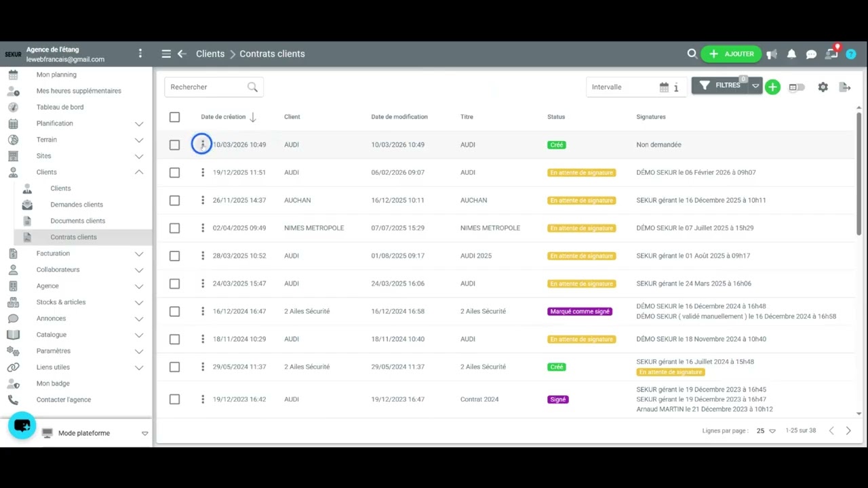
Task: Open the global search magnifier in header
Action: [x=692, y=54]
